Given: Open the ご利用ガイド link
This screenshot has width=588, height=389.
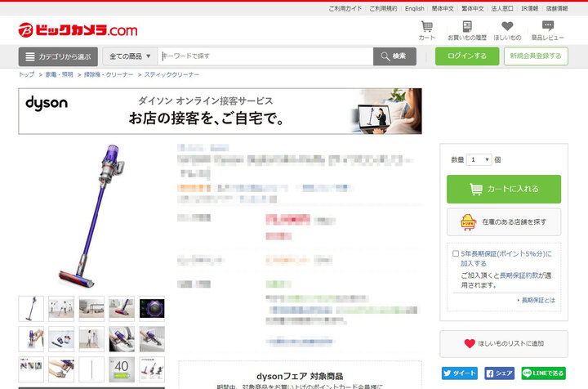Looking at the screenshot, I should [x=345, y=9].
